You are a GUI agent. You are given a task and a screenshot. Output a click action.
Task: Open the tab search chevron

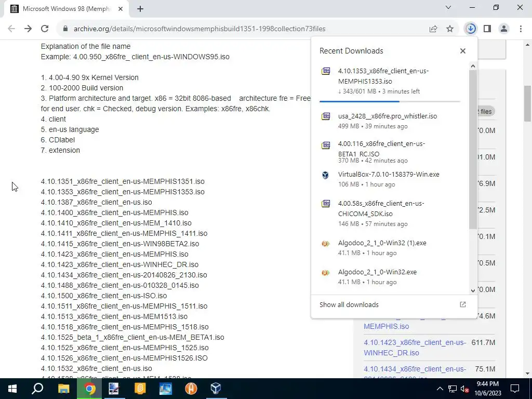tap(448, 7)
